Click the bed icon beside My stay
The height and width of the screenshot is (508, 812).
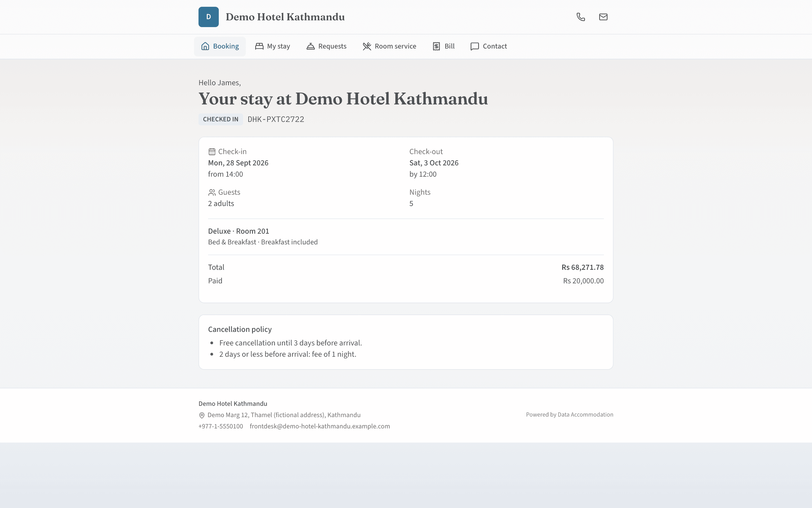pos(259,46)
